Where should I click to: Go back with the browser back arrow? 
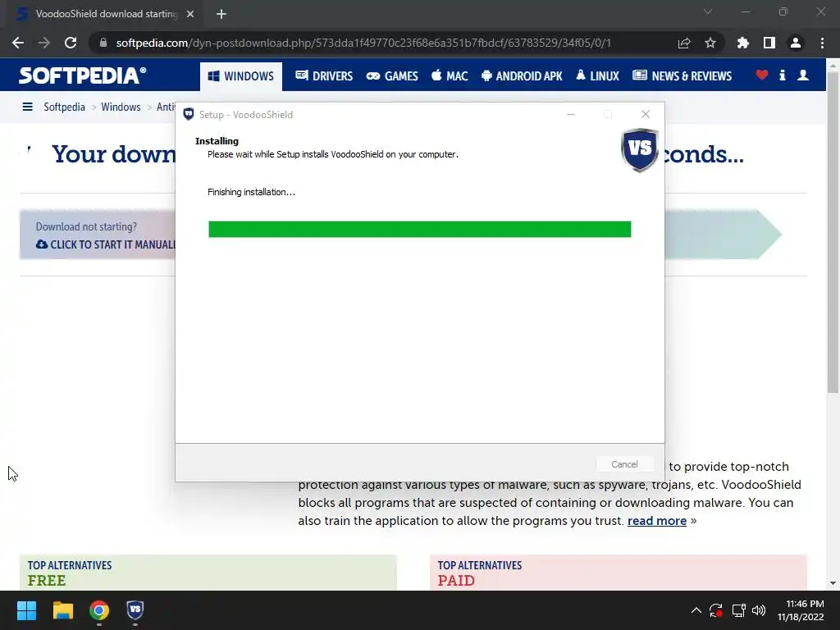18,43
